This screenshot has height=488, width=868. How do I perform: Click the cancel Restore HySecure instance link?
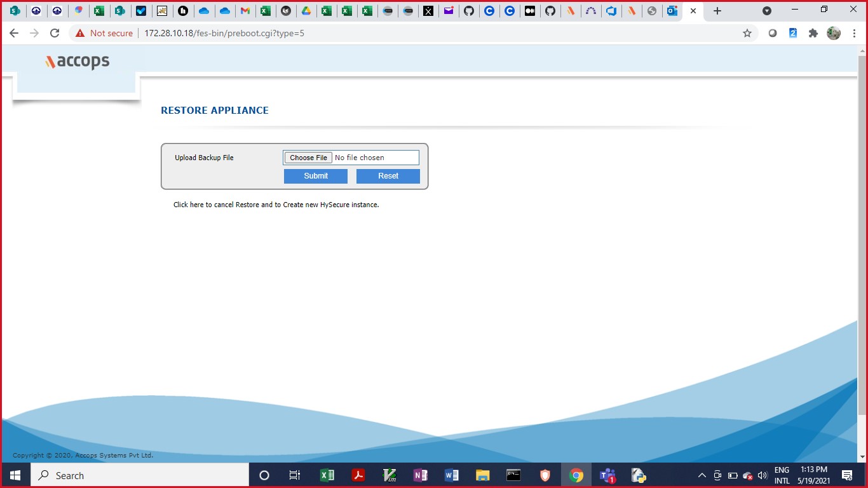point(276,205)
